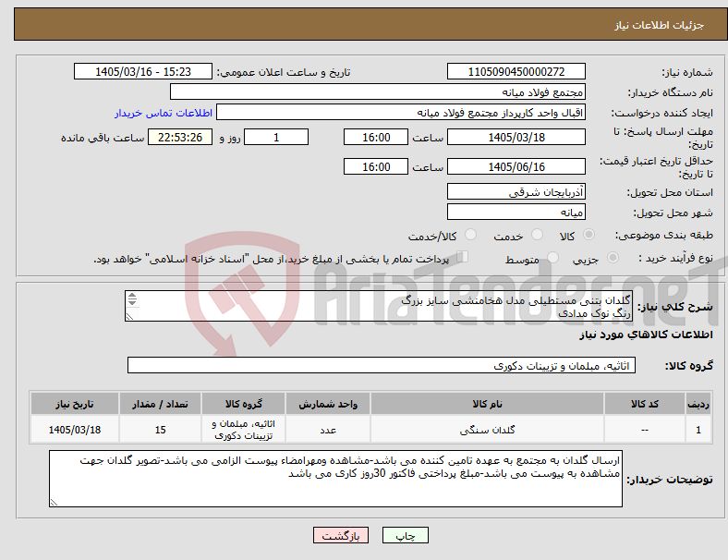Screen dimensions: 728x560
Task: Click the ردیف column header
Action: [698, 404]
